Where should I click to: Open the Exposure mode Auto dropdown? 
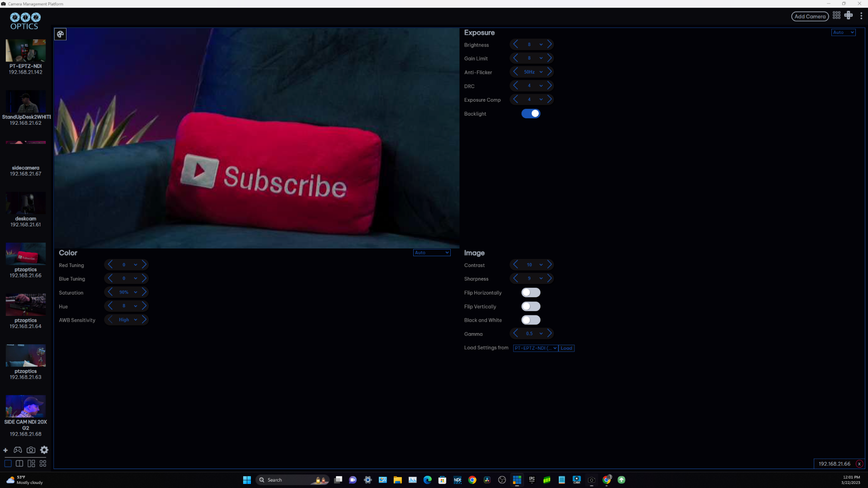coord(843,33)
